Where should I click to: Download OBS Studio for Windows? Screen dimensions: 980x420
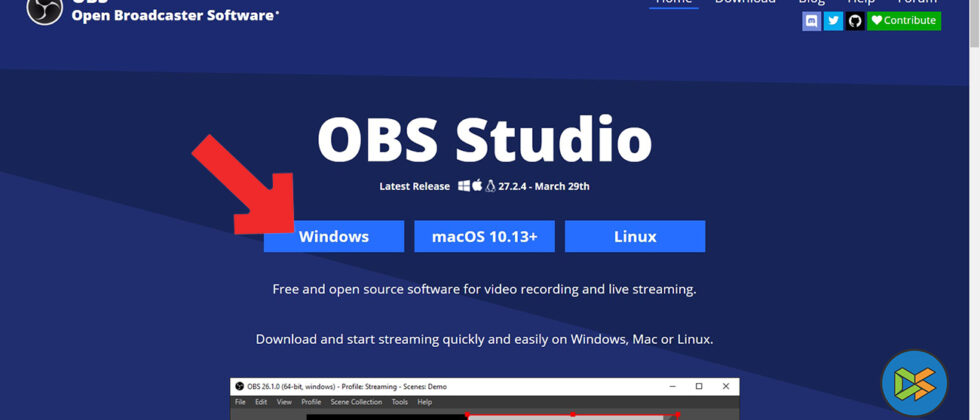point(334,236)
